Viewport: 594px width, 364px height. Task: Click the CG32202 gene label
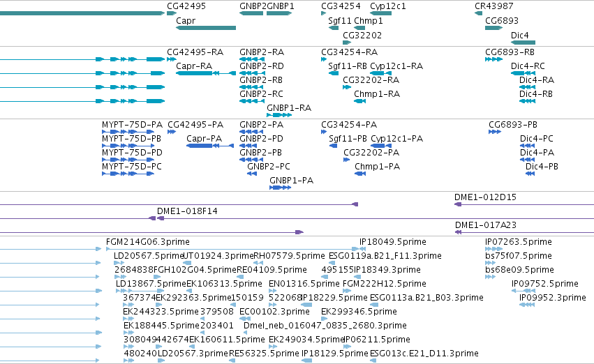coord(362,36)
